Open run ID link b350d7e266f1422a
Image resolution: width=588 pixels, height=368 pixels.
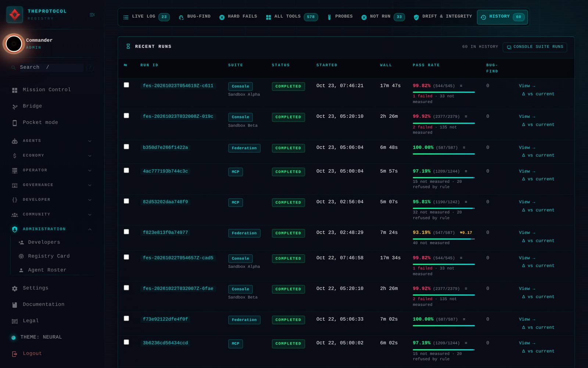165,148
